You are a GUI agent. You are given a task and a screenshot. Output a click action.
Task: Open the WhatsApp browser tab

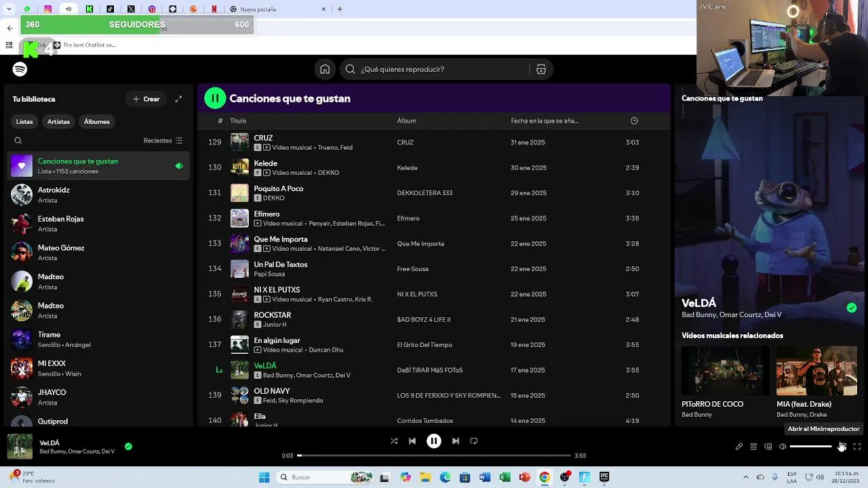[x=27, y=9]
